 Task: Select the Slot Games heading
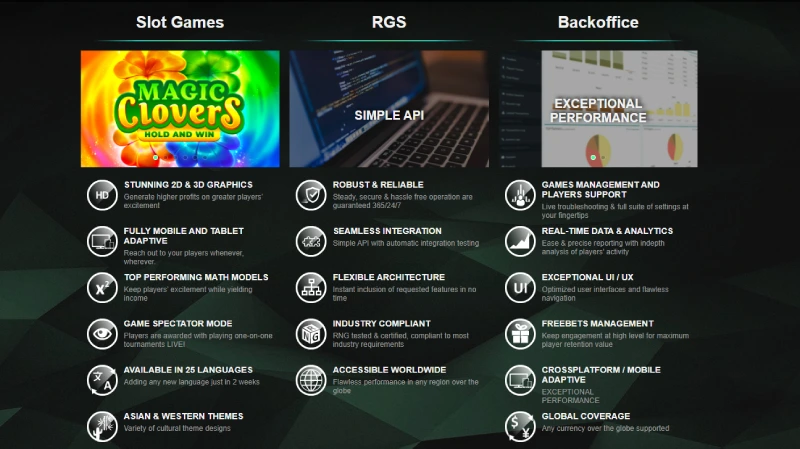(180, 22)
